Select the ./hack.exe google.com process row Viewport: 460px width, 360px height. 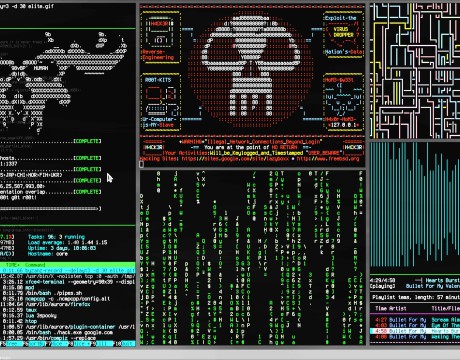[68, 333]
